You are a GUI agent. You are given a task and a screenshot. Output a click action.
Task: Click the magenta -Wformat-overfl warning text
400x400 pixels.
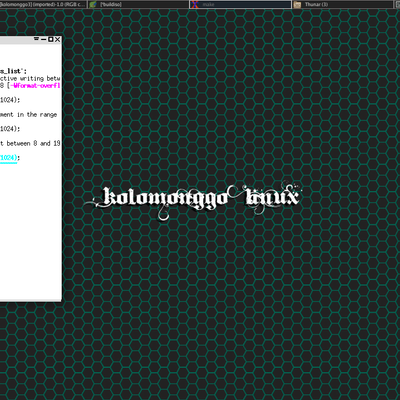[34, 86]
